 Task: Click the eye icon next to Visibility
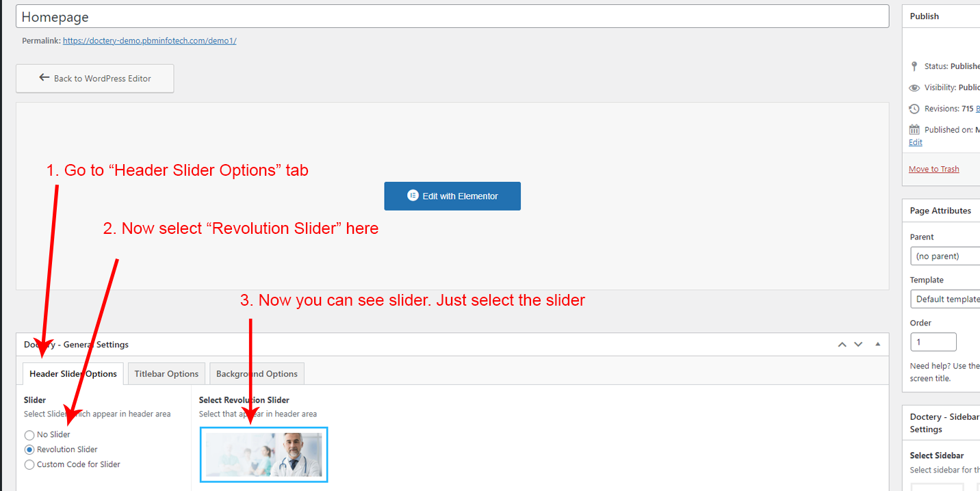coord(914,88)
